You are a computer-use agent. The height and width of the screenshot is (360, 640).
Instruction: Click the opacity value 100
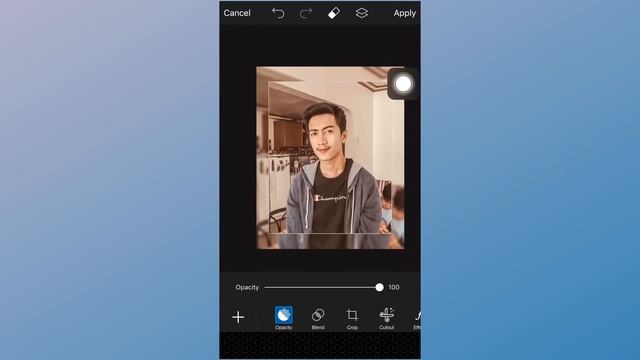[x=393, y=287]
